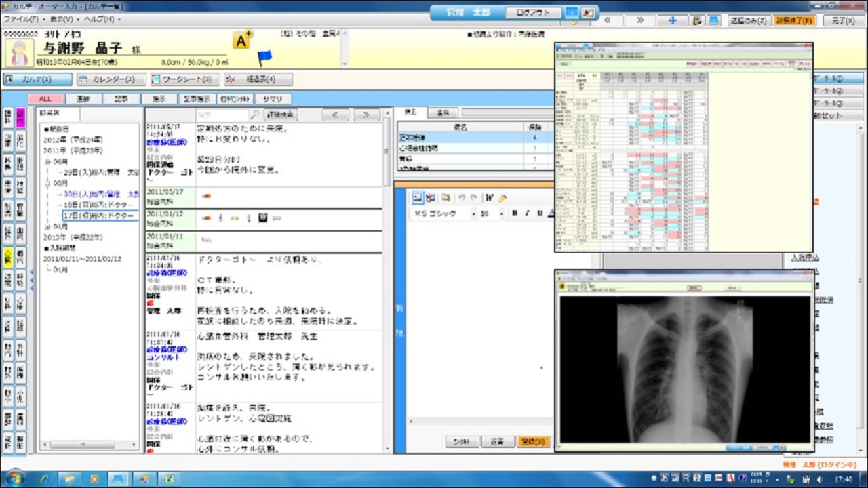Click the yellow A+ icon in patient header
The width and height of the screenshot is (868, 488).
pos(242,41)
